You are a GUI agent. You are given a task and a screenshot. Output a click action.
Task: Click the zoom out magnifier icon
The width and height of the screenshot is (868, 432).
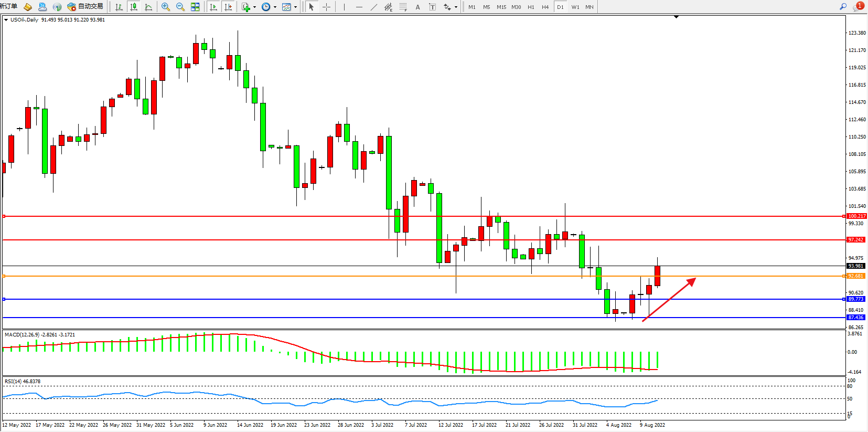coord(180,7)
